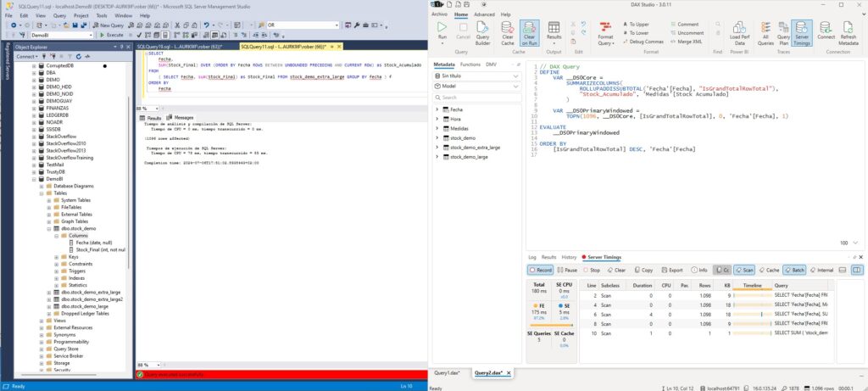Open the Advanced ribbon tab
Viewport: 868px width, 391px height.
coord(484,14)
